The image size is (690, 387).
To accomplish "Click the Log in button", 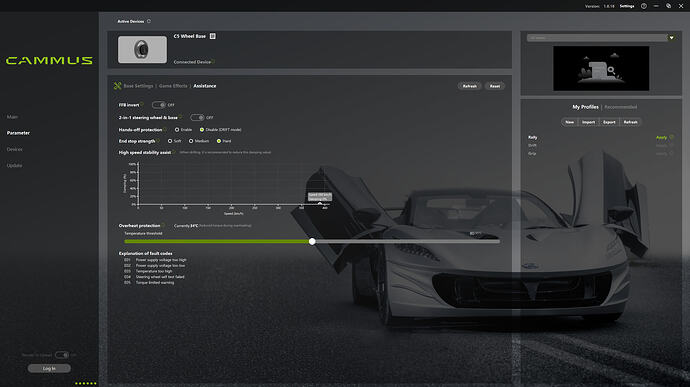I will pos(49,369).
